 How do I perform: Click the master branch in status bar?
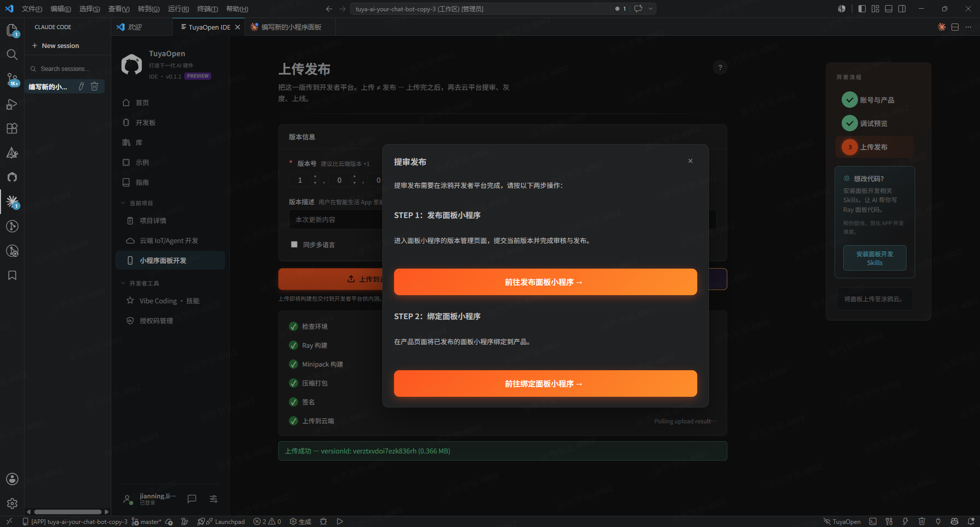pos(146,521)
